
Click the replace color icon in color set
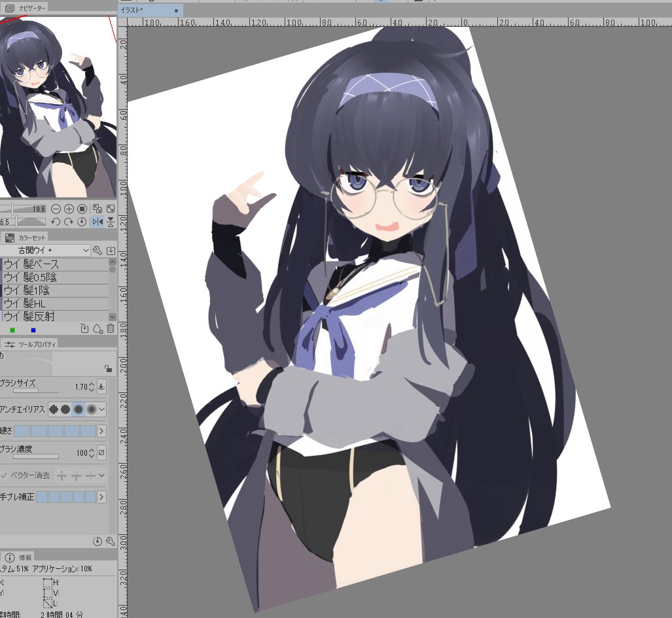point(84,328)
